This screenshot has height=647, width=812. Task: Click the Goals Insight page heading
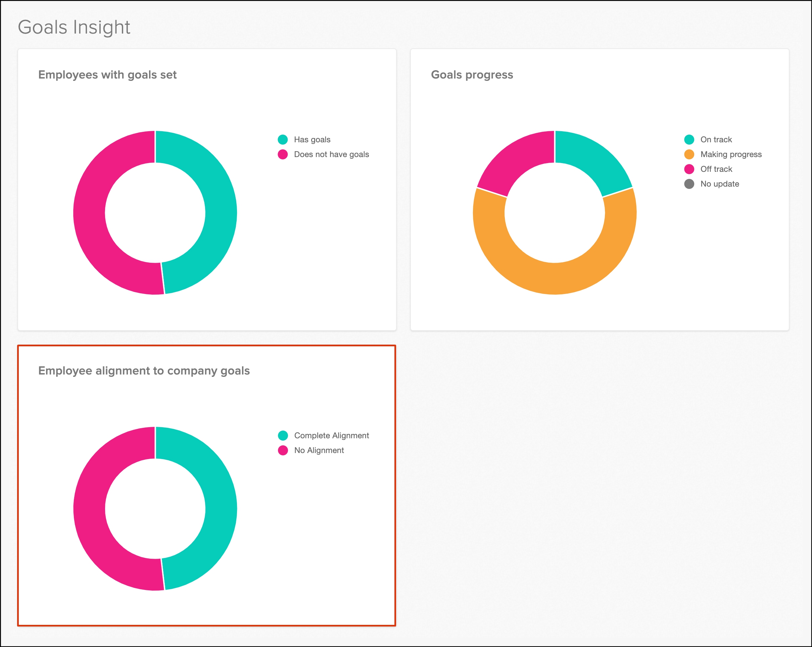(74, 27)
